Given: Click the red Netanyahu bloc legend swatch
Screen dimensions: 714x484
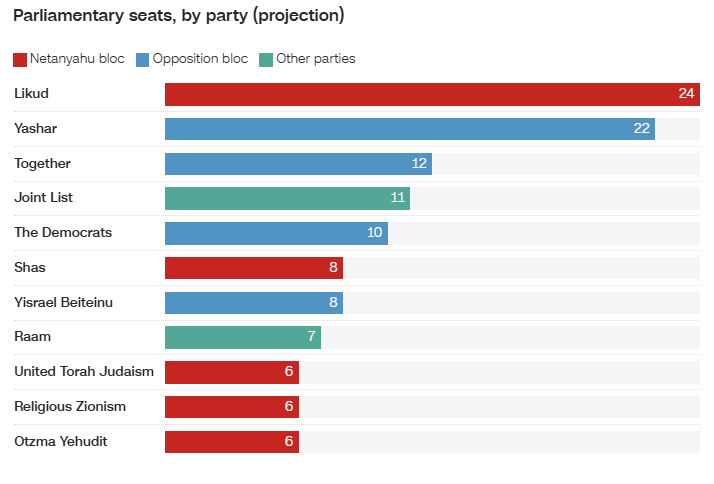Looking at the screenshot, I should coord(20,60).
